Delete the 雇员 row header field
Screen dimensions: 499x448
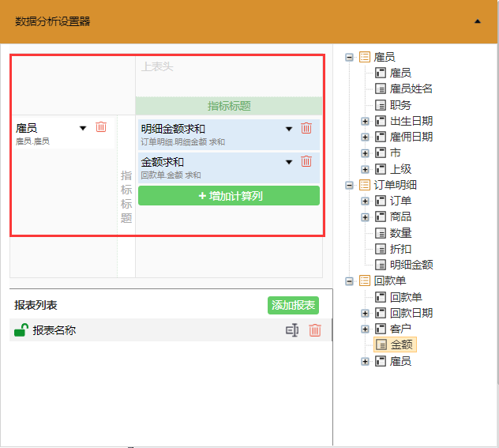(101, 127)
